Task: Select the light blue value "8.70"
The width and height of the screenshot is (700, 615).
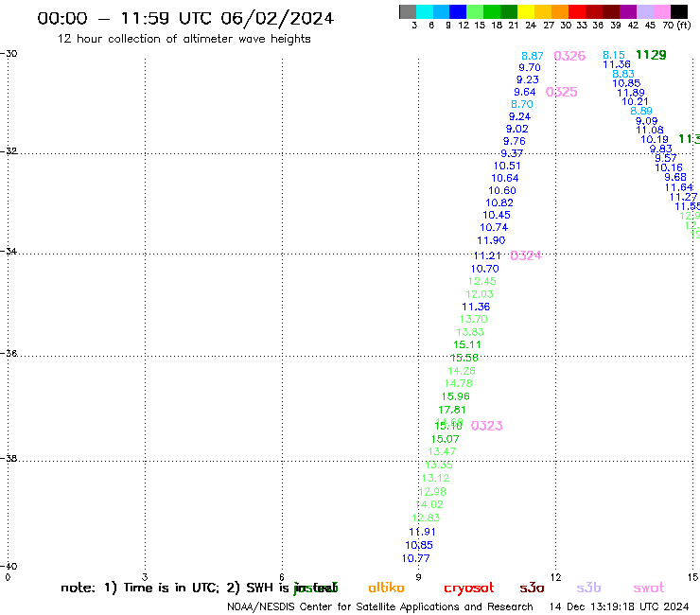Action: 522,104
